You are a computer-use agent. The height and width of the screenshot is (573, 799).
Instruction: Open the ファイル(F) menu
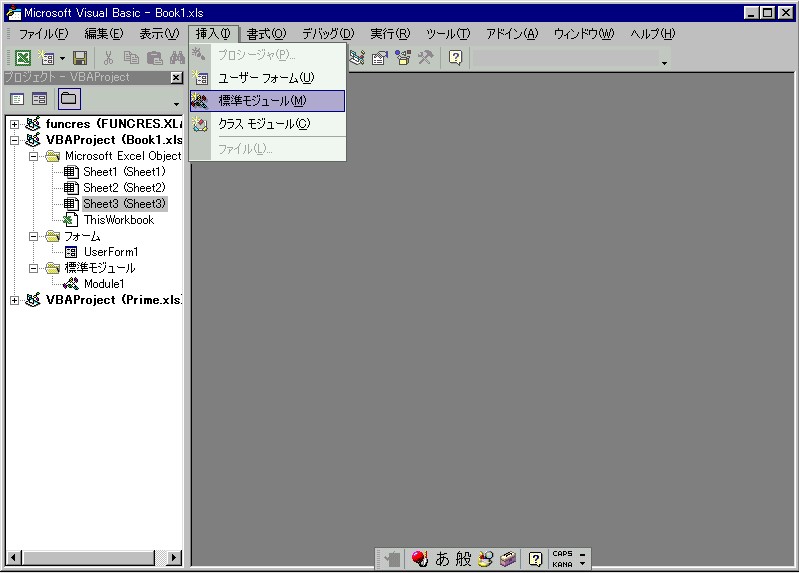[43, 34]
